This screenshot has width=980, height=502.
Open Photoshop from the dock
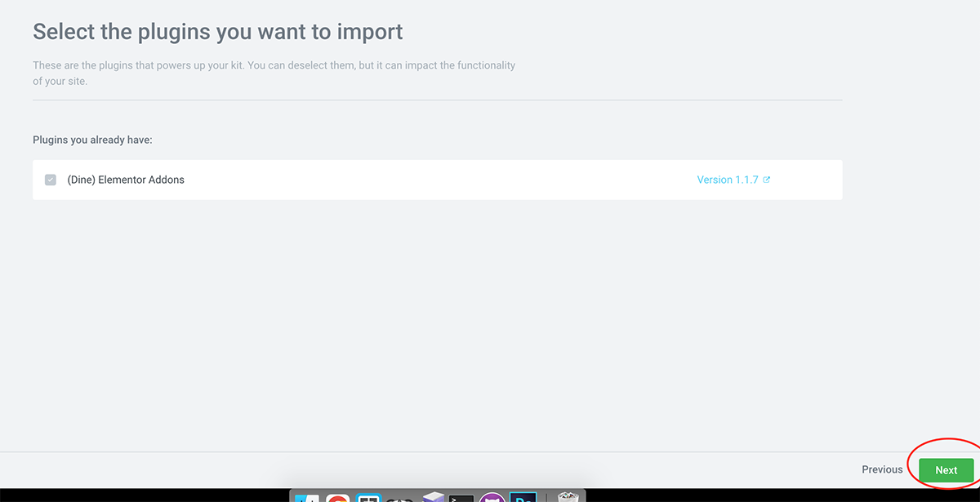(x=523, y=497)
